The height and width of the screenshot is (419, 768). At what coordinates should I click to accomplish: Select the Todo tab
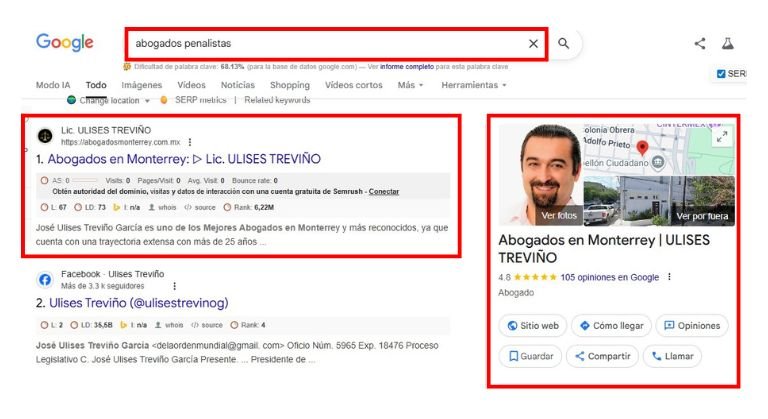coord(96,85)
